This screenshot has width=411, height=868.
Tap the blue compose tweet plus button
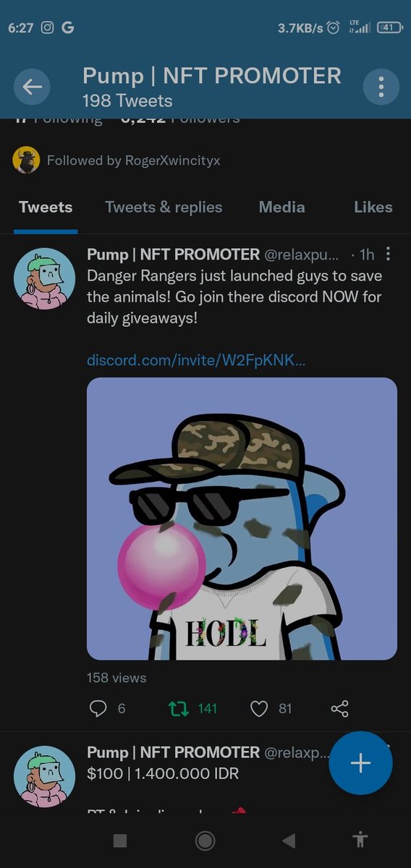pyautogui.click(x=360, y=764)
